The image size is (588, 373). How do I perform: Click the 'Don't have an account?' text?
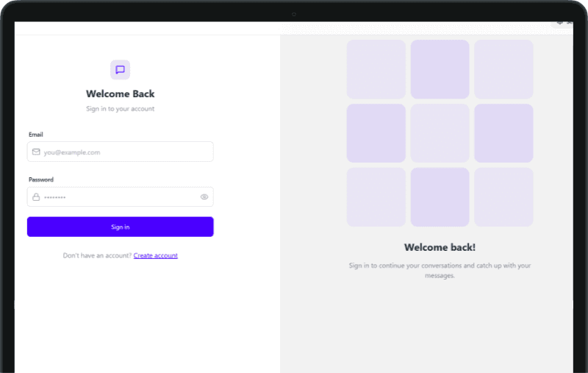coord(97,255)
